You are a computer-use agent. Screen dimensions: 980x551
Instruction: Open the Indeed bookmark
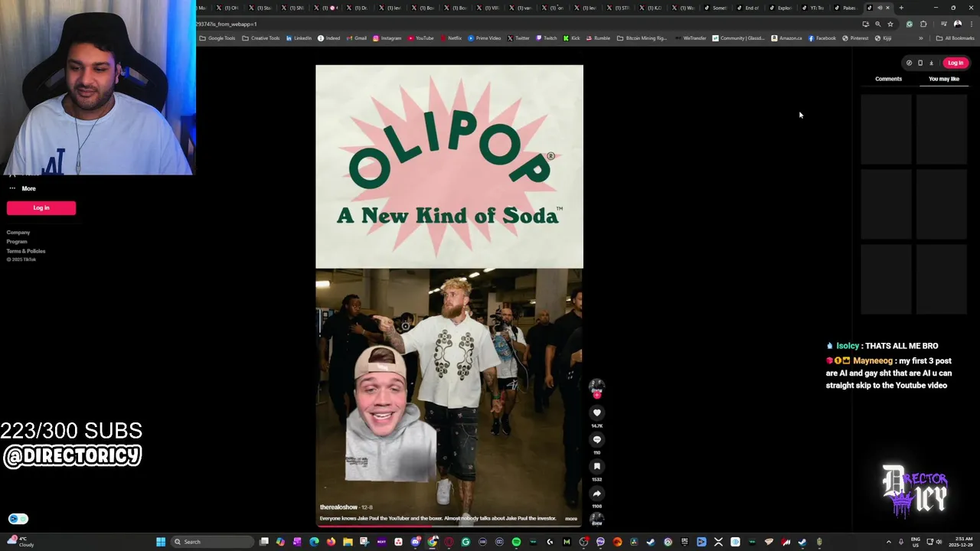pyautogui.click(x=328, y=38)
